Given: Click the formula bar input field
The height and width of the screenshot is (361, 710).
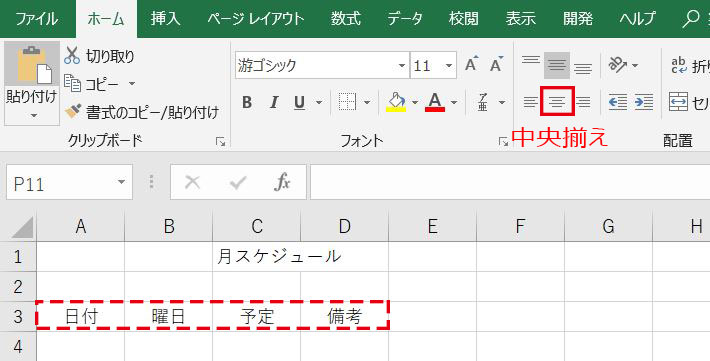Looking at the screenshot, I should 510,182.
